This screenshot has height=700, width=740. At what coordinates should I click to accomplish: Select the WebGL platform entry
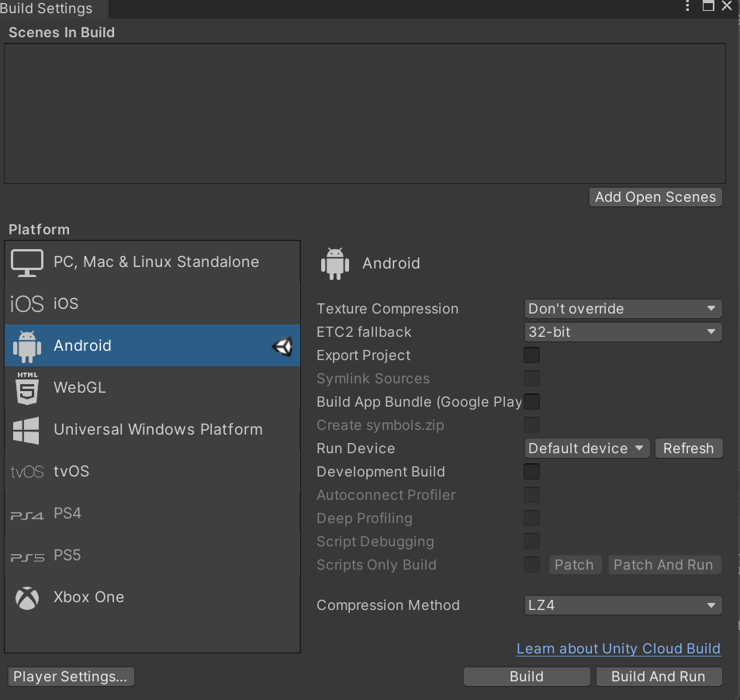(153, 388)
